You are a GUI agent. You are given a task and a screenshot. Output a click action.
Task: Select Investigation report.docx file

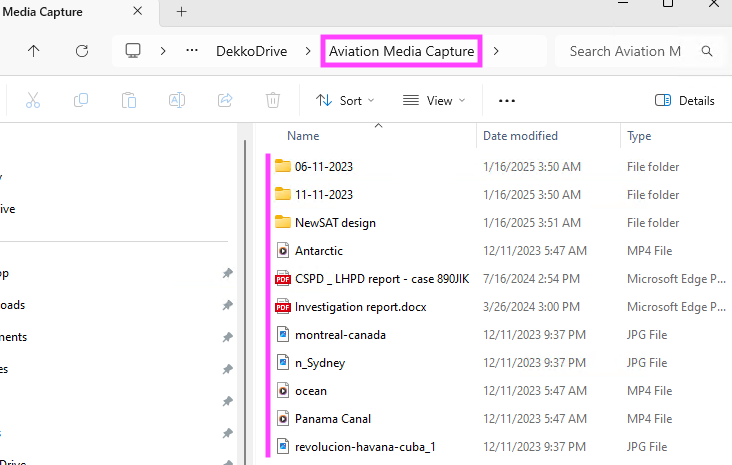(x=360, y=307)
